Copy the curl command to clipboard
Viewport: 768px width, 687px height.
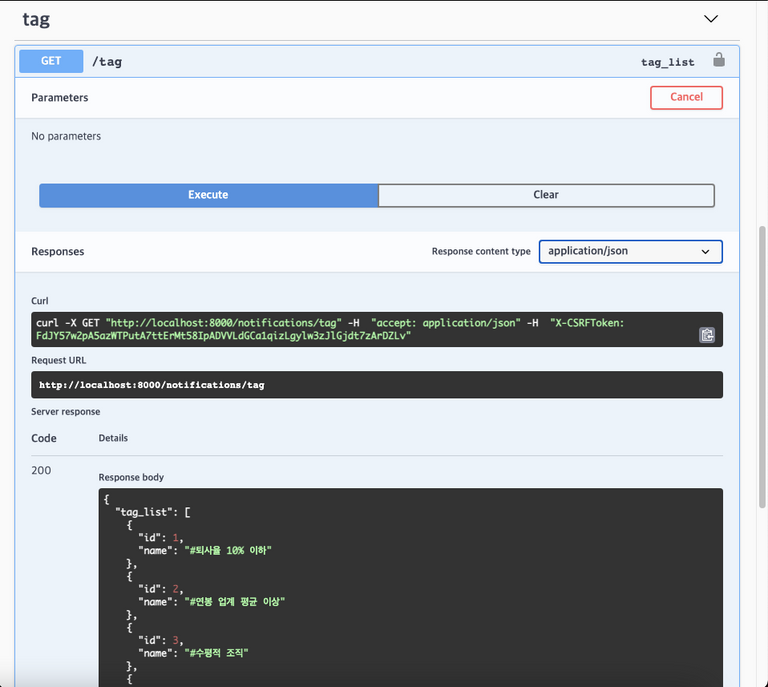[707, 335]
